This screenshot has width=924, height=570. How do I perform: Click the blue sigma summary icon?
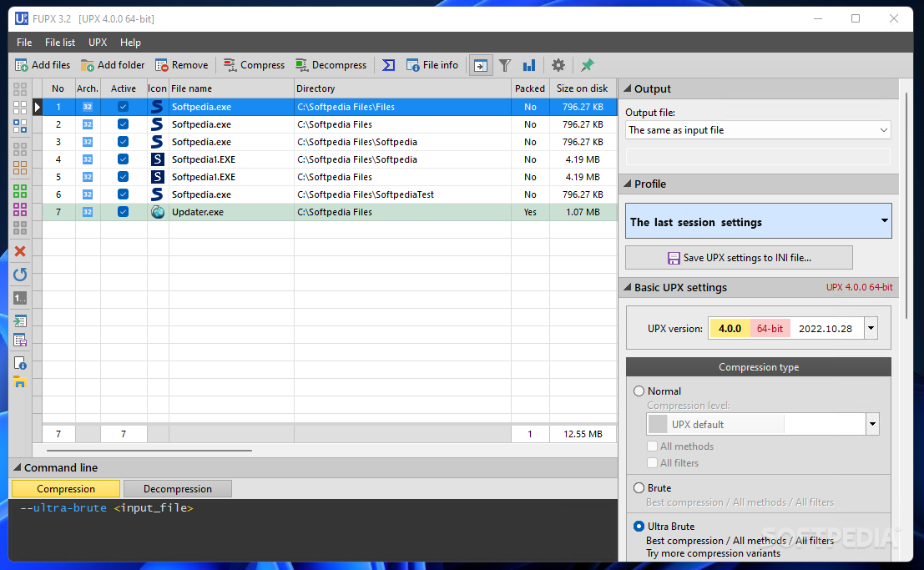[388, 65]
